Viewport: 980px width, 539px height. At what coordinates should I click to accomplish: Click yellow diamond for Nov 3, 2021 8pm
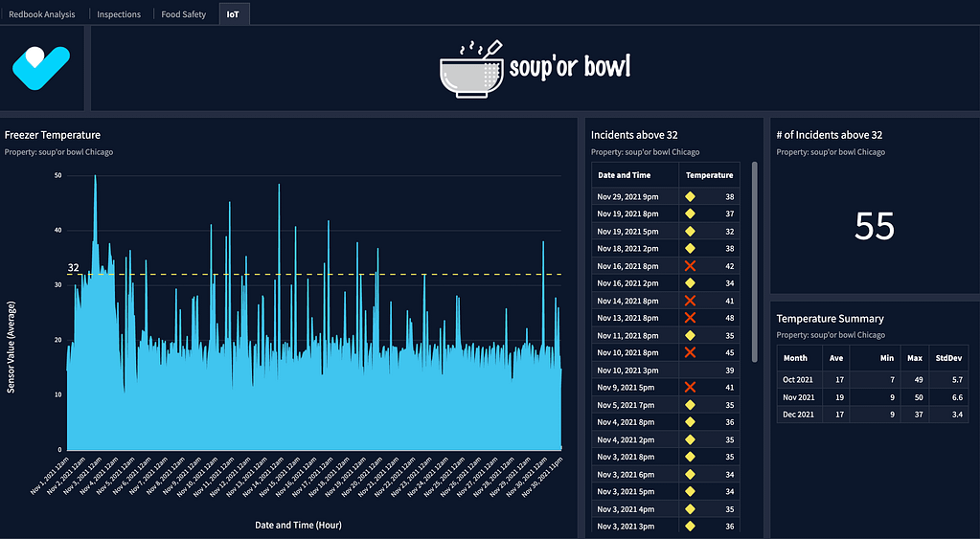coord(690,457)
